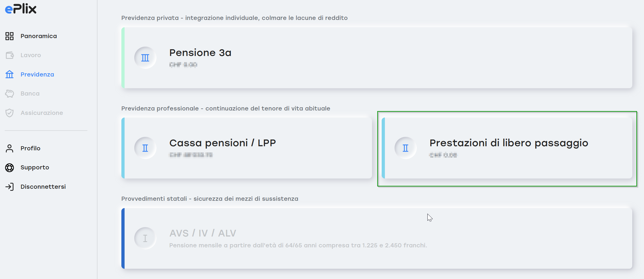Click the Profilo person icon
This screenshot has height=279, width=644.
coord(9,148)
